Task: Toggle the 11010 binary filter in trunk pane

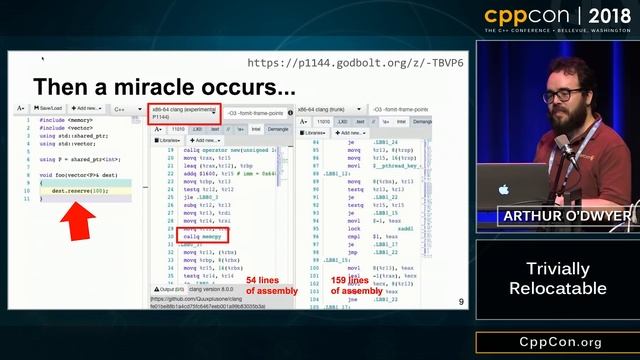Action: pyautogui.click(x=323, y=122)
